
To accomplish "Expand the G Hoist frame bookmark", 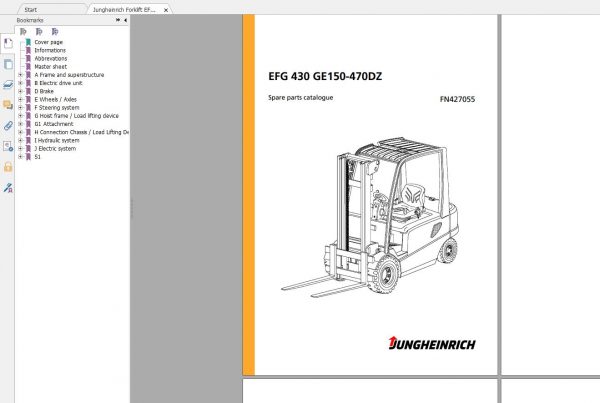I will pyautogui.click(x=21, y=116).
